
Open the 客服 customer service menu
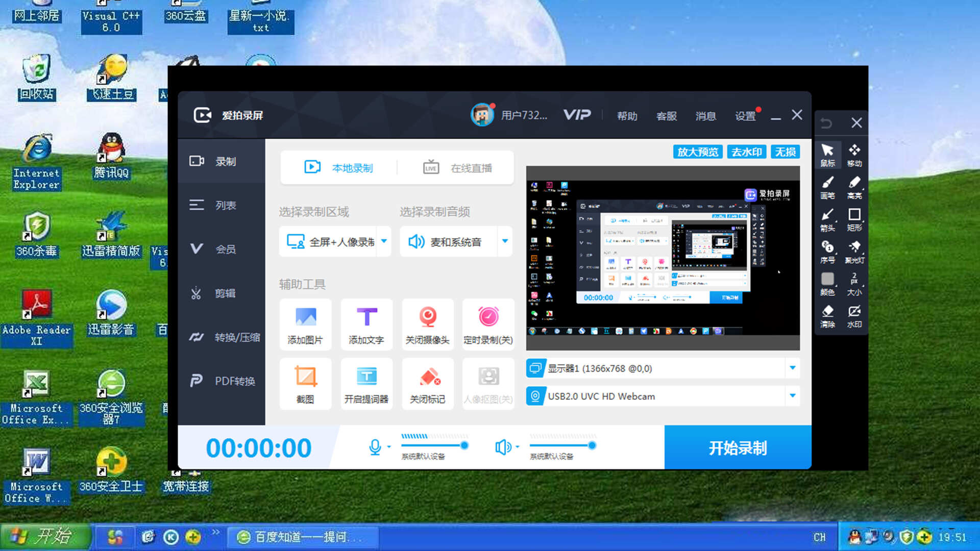(666, 116)
